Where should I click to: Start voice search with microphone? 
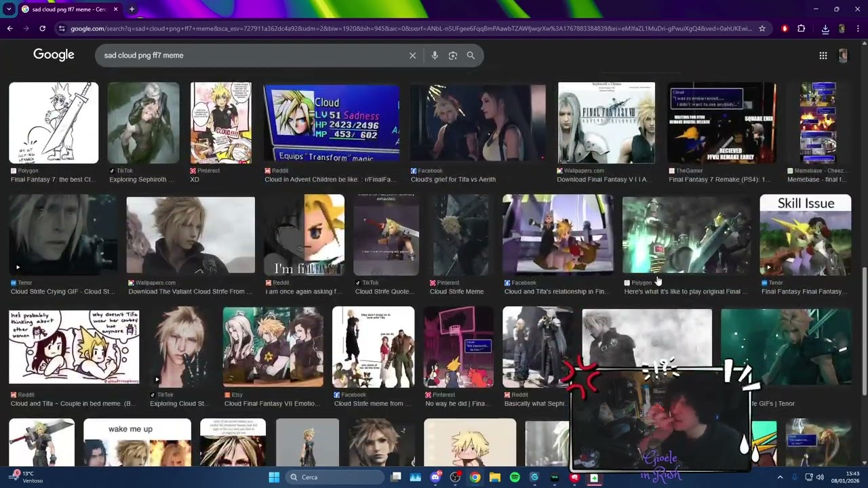coord(435,56)
